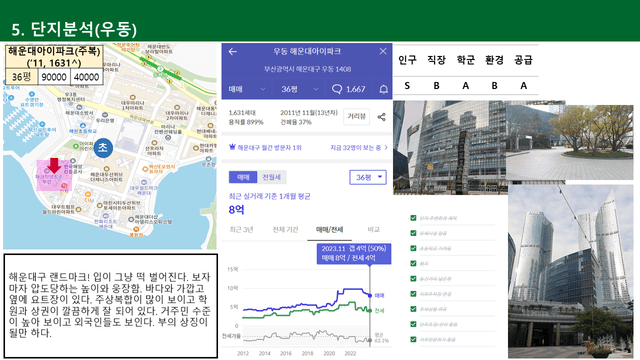Click the 한화리조트 해운대 marker
The height and width of the screenshot is (360, 640).
coord(106,216)
